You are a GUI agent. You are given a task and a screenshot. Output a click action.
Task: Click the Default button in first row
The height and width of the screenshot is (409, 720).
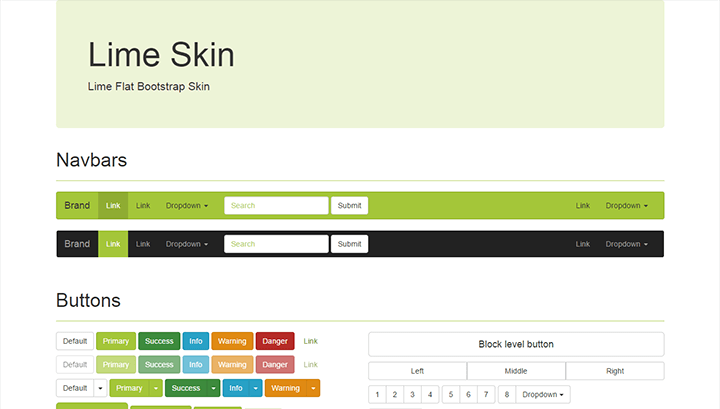(x=75, y=341)
